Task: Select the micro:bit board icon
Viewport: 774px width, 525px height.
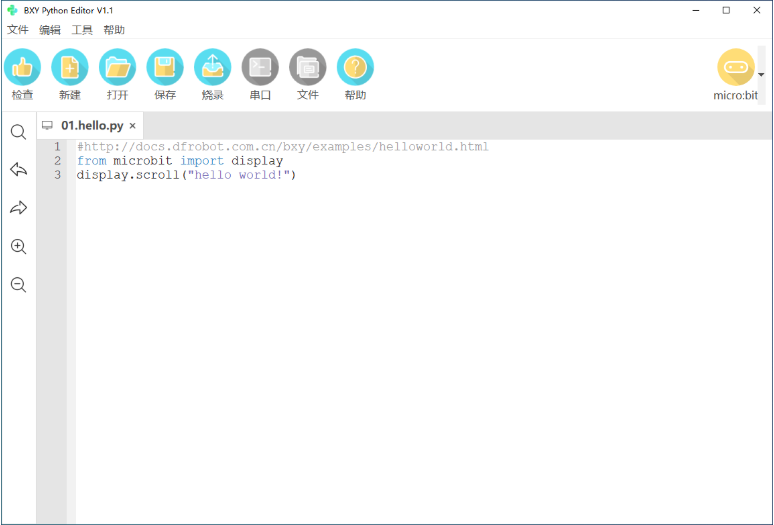Action: click(x=736, y=67)
